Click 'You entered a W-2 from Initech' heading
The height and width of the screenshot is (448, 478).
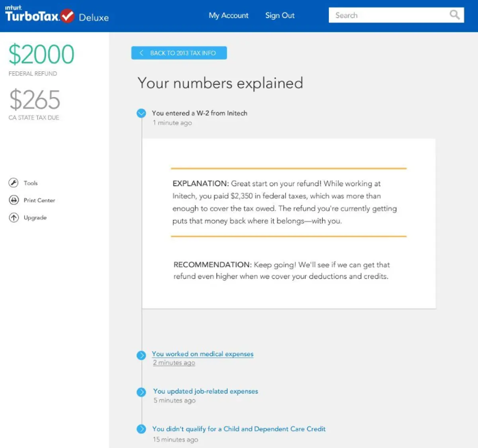coord(200,113)
